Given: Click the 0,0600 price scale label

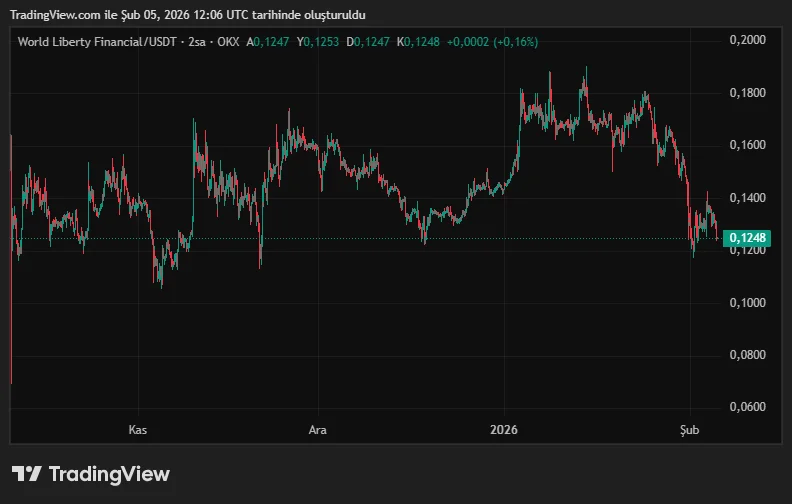Looking at the screenshot, I should click(x=748, y=408).
